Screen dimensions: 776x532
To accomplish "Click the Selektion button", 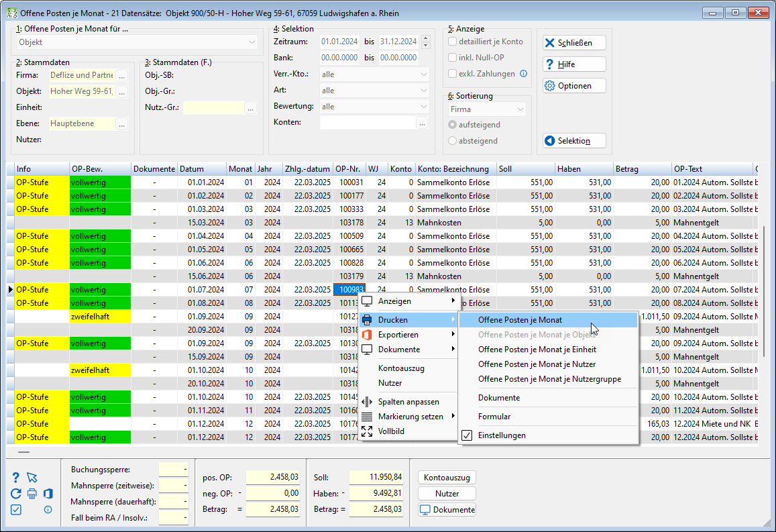I will (x=574, y=140).
